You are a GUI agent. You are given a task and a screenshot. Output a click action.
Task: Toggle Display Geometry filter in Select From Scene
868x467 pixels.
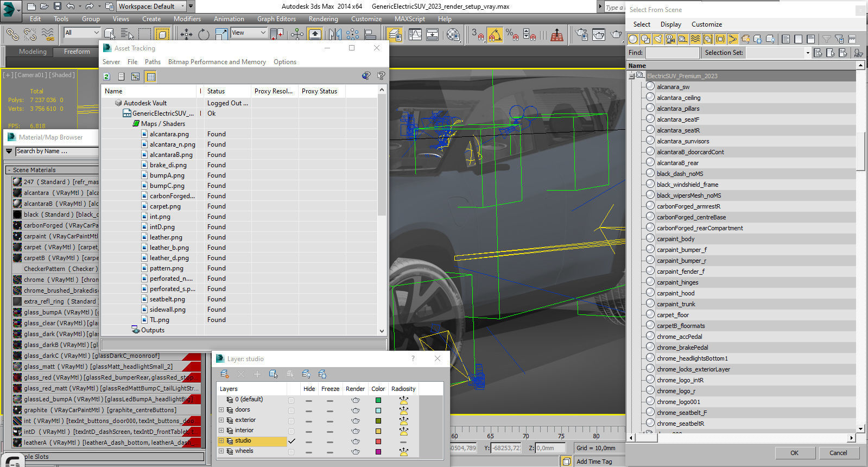pos(633,39)
